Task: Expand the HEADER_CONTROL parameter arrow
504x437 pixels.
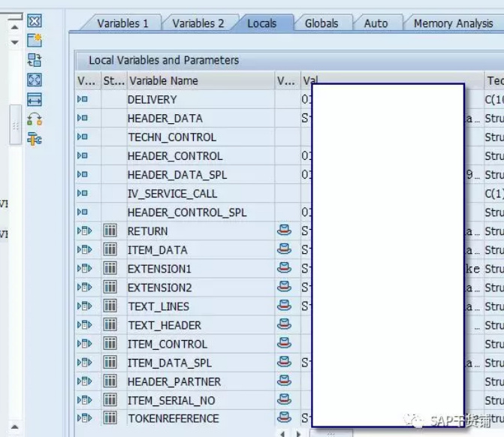Action: (x=83, y=155)
